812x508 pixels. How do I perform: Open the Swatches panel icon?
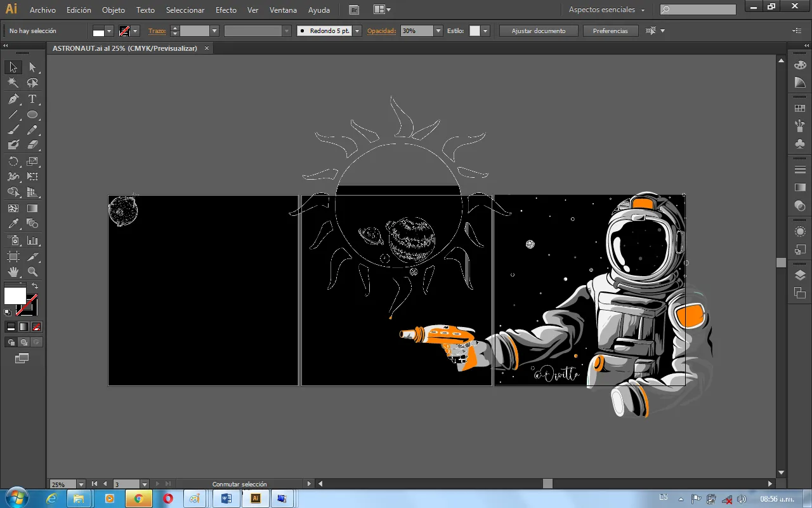coord(800,108)
